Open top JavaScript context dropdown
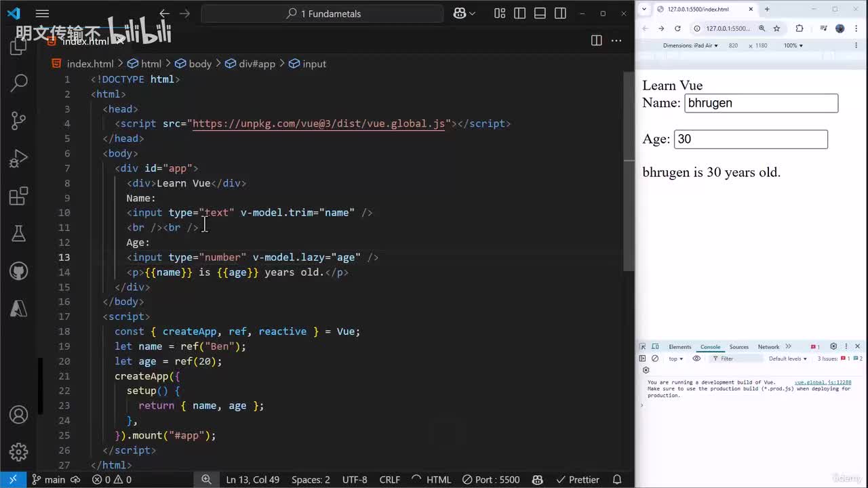 [676, 359]
